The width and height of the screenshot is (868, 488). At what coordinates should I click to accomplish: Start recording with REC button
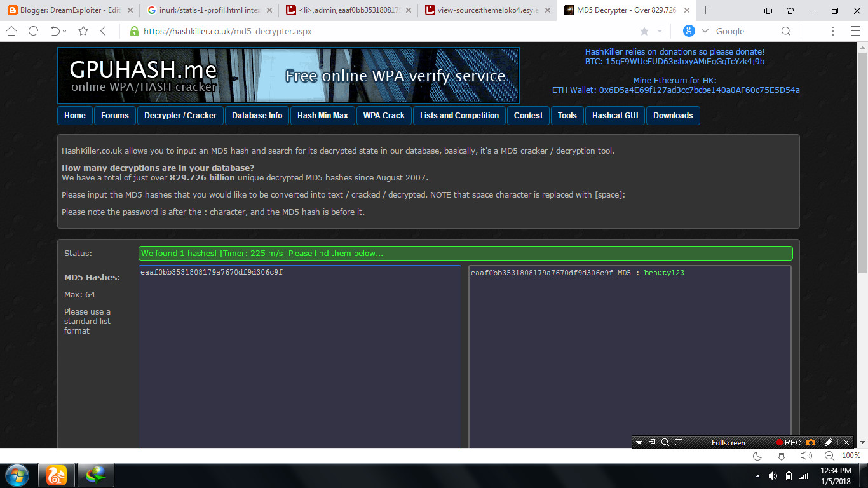tap(789, 442)
